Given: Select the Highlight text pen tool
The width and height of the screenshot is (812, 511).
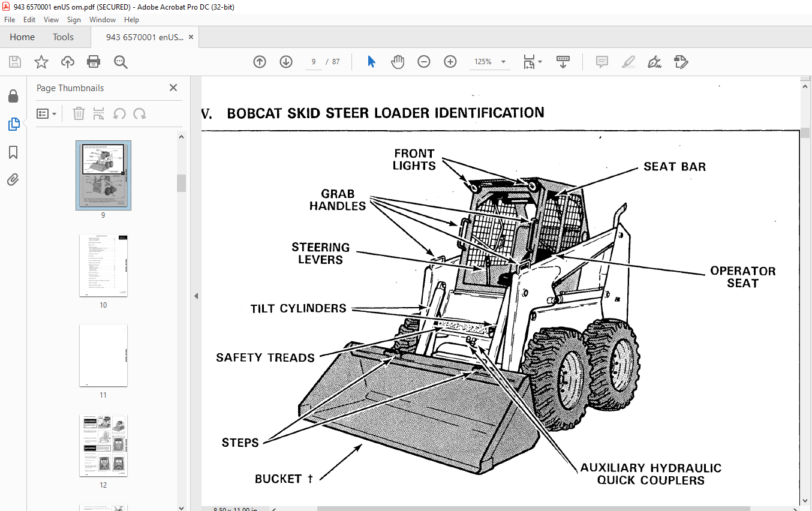Looking at the screenshot, I should pyautogui.click(x=628, y=62).
